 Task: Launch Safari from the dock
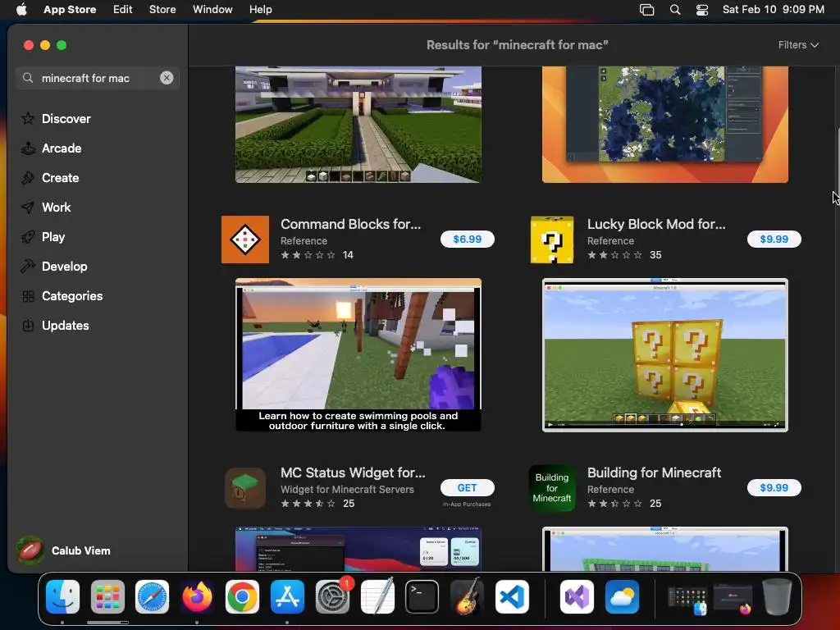[152, 596]
